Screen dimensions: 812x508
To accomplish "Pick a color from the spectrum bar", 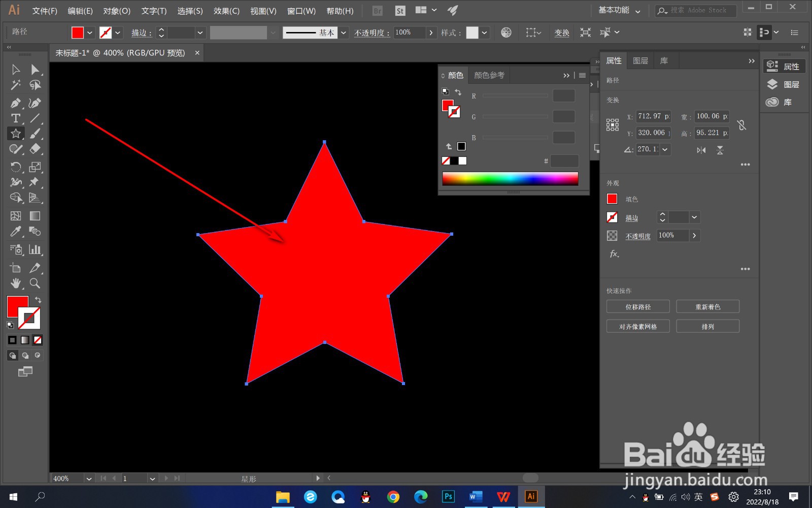I will 510,178.
